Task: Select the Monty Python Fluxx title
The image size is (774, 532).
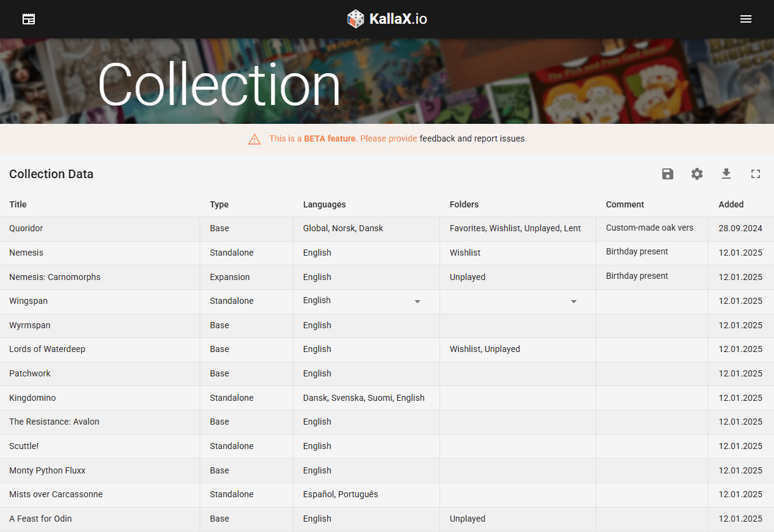Action: (x=100, y=471)
